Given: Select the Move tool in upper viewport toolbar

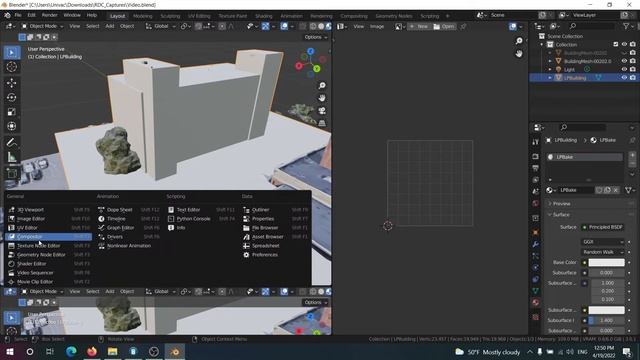Looking at the screenshot, I should [11, 83].
